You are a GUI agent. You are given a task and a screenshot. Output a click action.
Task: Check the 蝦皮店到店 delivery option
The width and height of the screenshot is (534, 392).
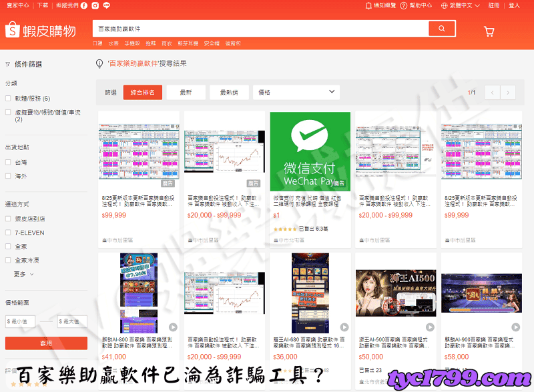[x=8, y=219]
